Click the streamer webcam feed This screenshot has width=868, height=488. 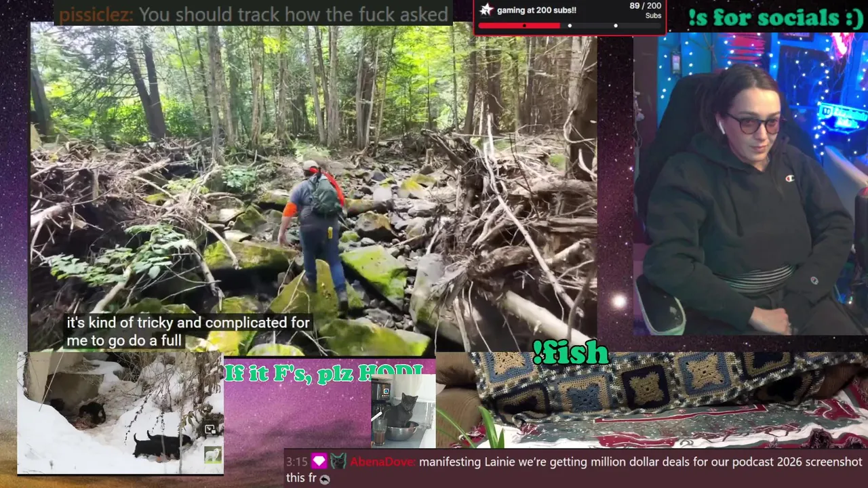pyautogui.click(x=750, y=183)
